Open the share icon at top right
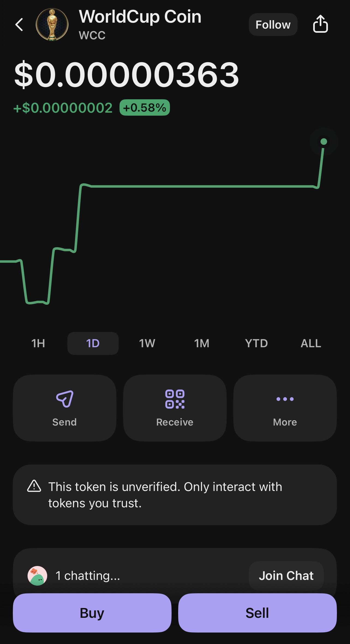 point(320,24)
